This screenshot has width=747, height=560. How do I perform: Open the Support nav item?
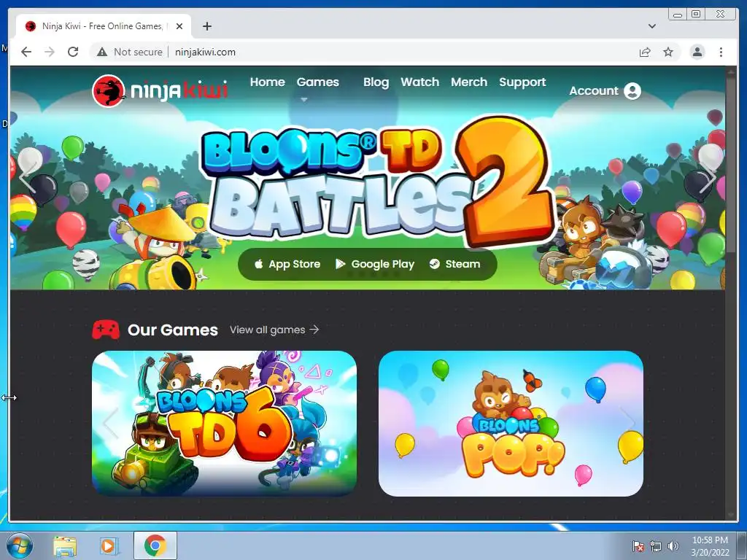pyautogui.click(x=522, y=82)
